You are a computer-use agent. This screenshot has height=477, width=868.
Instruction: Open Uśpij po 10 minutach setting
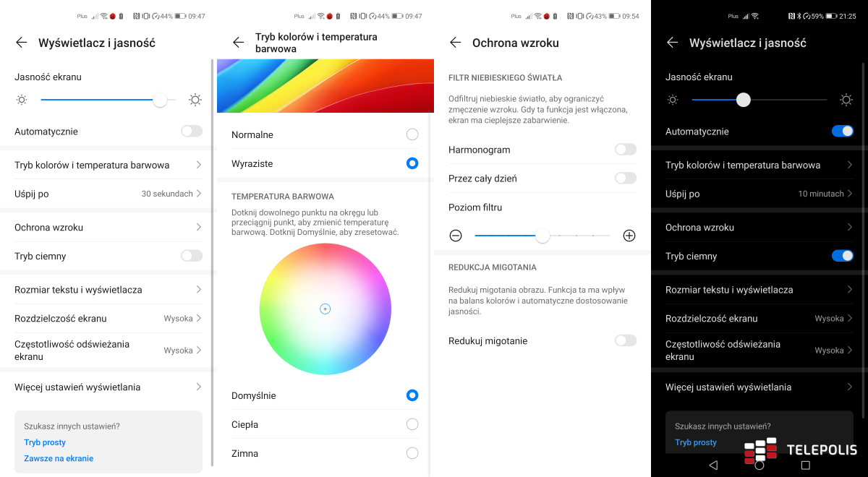[x=759, y=194]
